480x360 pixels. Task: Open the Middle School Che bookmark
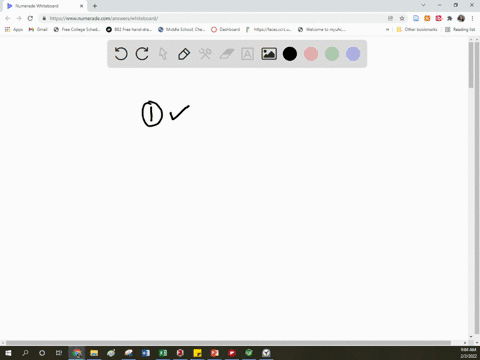click(182, 29)
